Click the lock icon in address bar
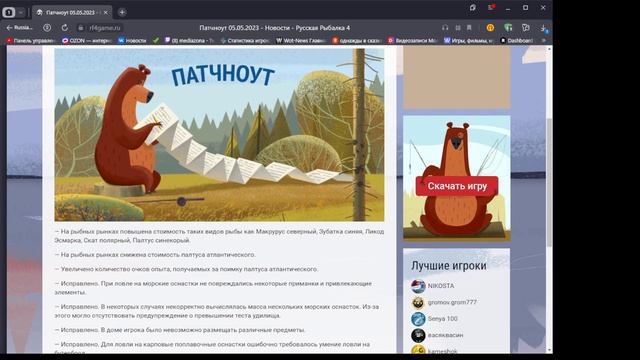Viewport: 640px width, 360px height. pos(80,28)
